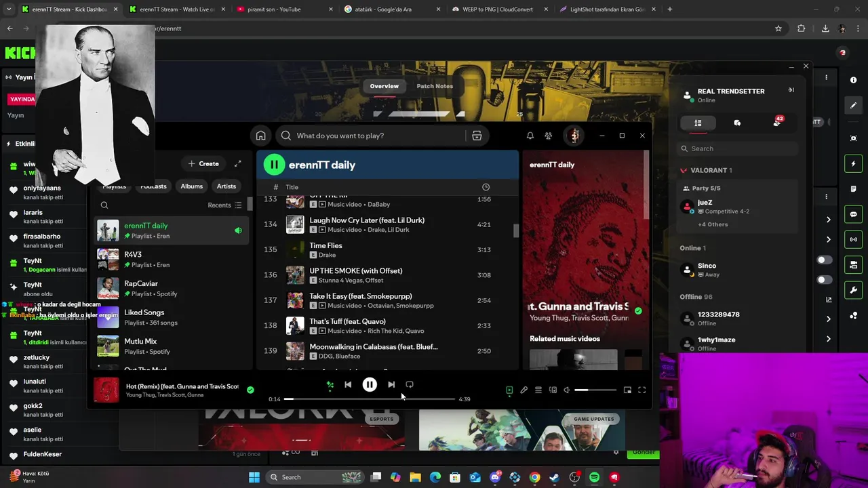
Task: Toggle the green saved checkmark for Hot (Remix)
Action: pyautogui.click(x=250, y=390)
